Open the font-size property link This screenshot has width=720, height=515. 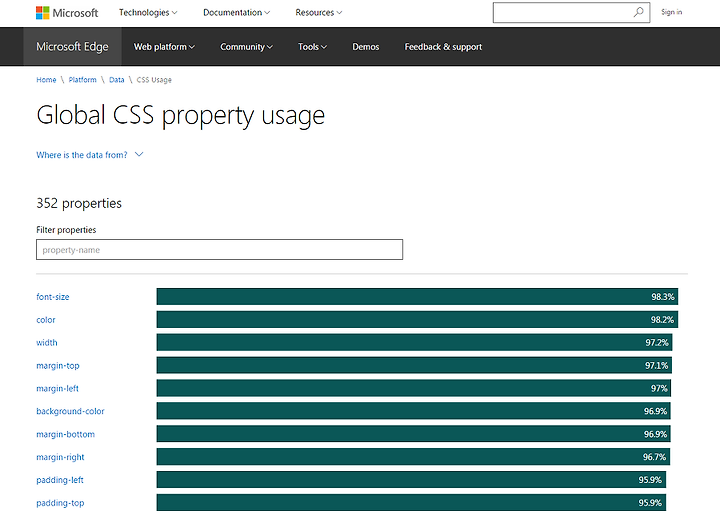tap(53, 297)
